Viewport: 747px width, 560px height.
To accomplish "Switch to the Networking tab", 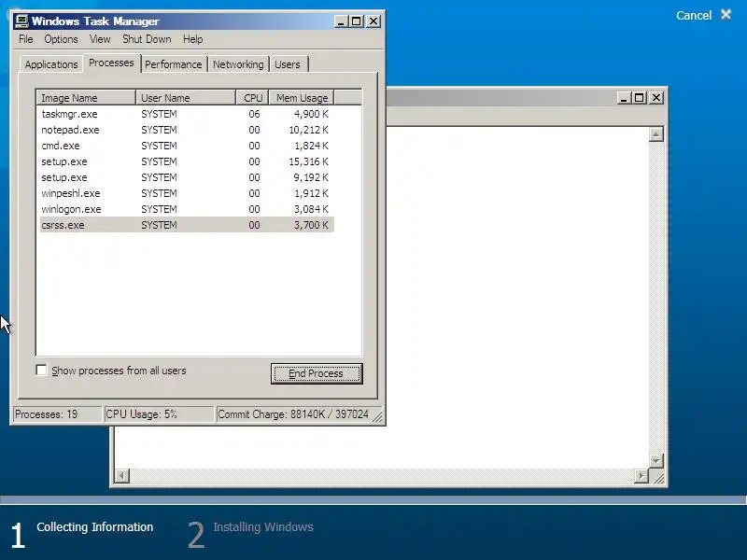I will [238, 64].
